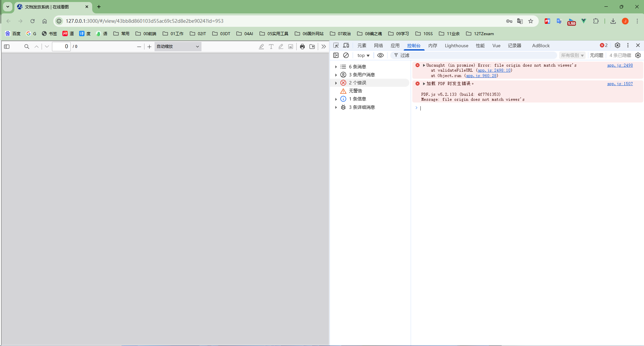The width and height of the screenshot is (644, 346).
Task: Open the app.js:1507 source link
Action: (620, 84)
